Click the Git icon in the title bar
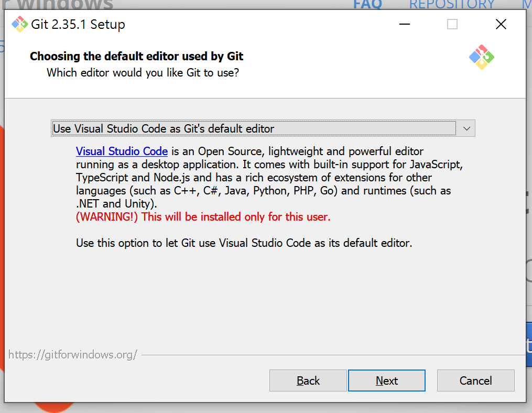This screenshot has width=532, height=413. click(20, 24)
